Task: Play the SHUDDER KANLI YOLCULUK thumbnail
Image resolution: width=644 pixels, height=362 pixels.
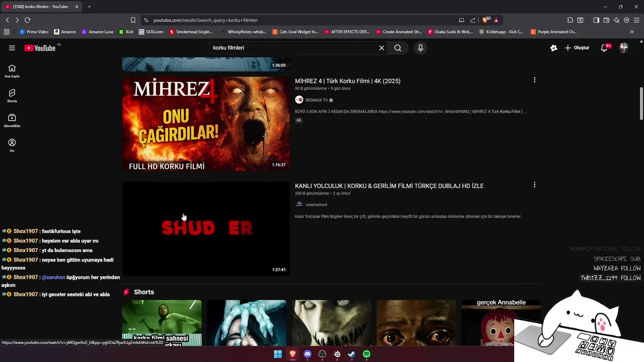Action: pyautogui.click(x=206, y=228)
